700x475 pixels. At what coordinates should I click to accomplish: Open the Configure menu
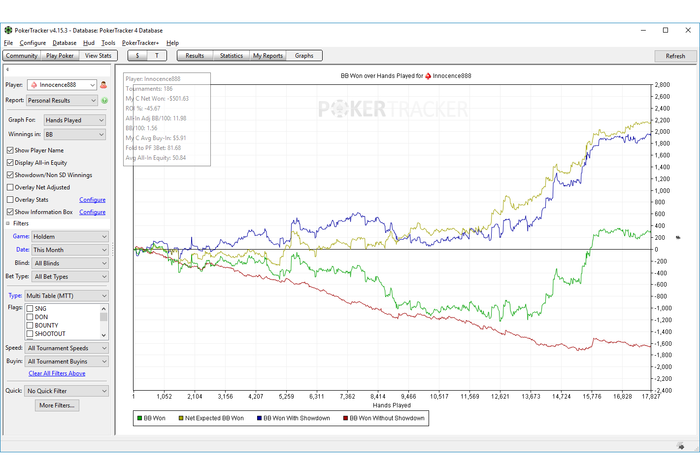33,43
